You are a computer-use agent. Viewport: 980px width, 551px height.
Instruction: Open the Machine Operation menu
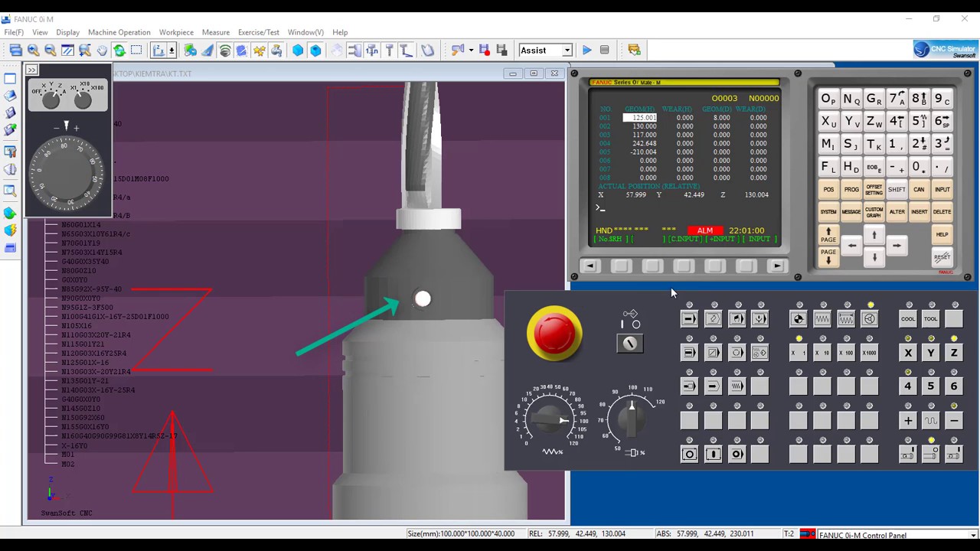coord(119,32)
